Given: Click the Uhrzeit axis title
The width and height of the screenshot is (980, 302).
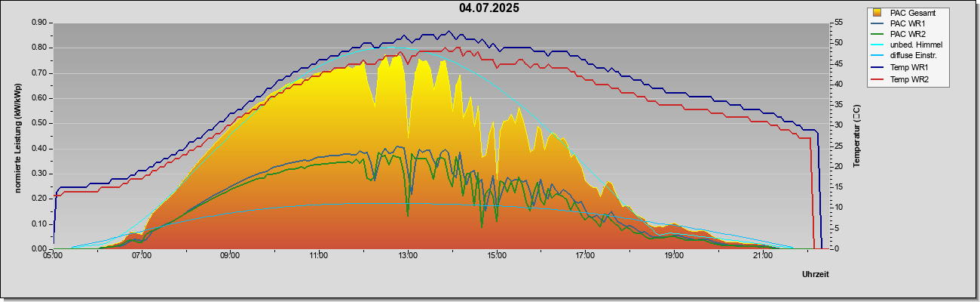Looking at the screenshot, I should click(x=816, y=275).
